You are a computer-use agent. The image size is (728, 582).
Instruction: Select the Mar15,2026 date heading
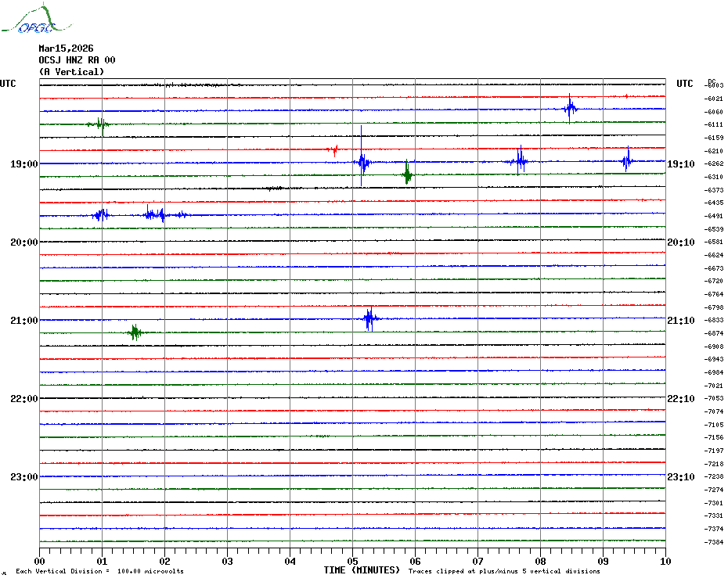66,48
